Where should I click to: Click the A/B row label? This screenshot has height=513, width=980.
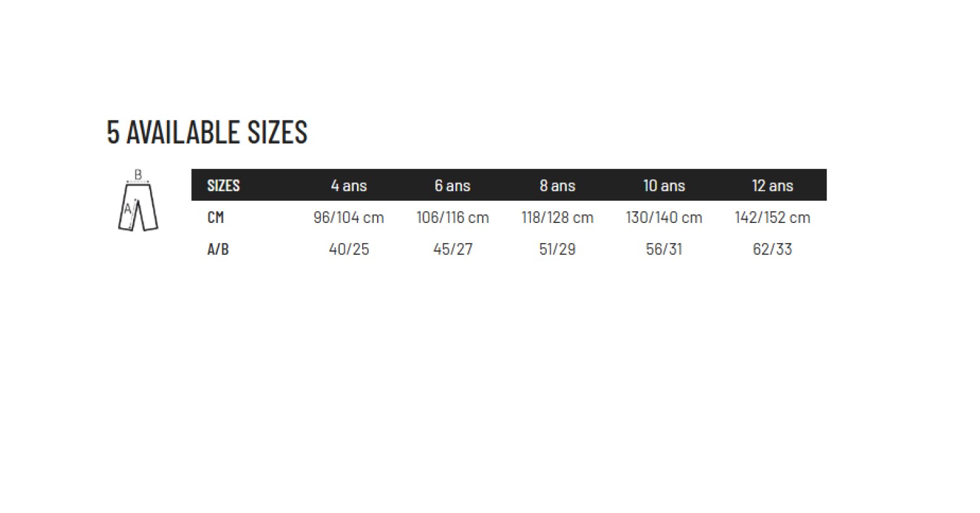tap(218, 250)
